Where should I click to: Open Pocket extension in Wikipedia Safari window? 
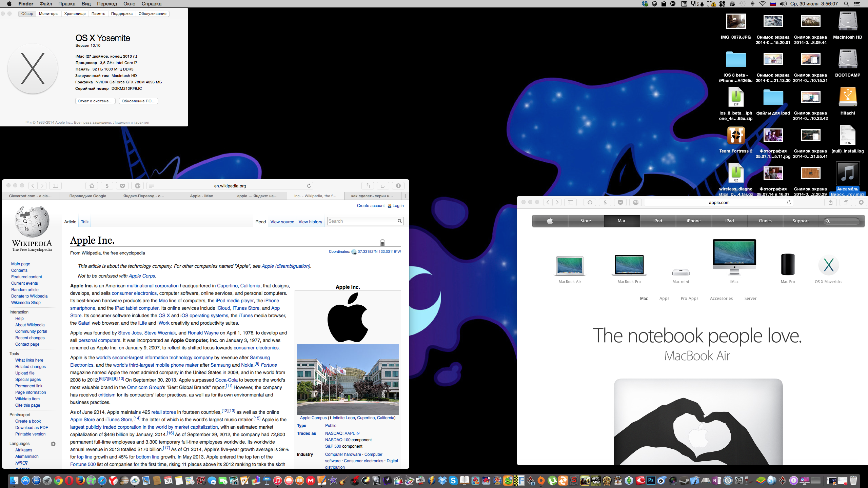122,186
